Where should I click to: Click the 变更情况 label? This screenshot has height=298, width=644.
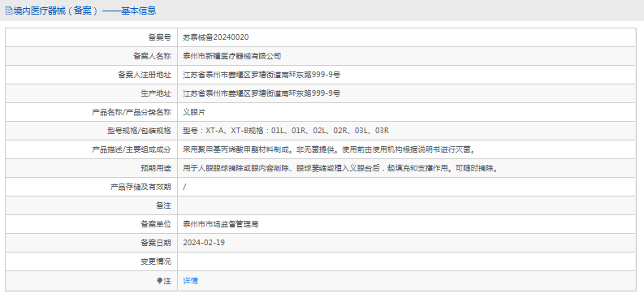[156, 261]
